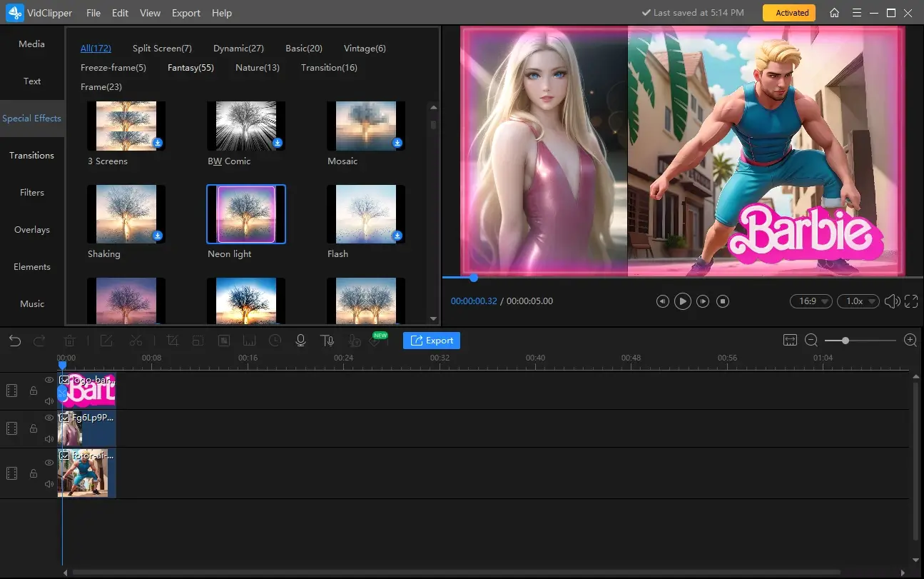The image size is (924, 579).
Task: Open the View menu
Action: click(150, 13)
